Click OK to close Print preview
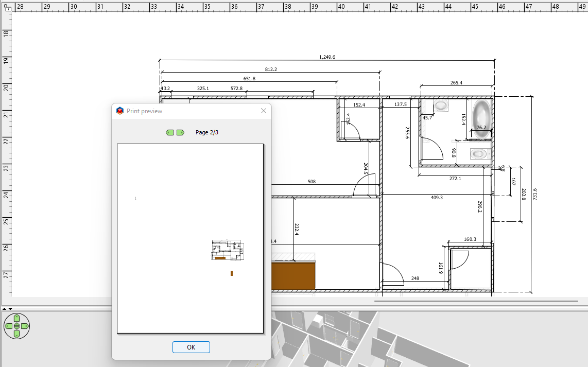The width and height of the screenshot is (588, 367). pos(191,347)
